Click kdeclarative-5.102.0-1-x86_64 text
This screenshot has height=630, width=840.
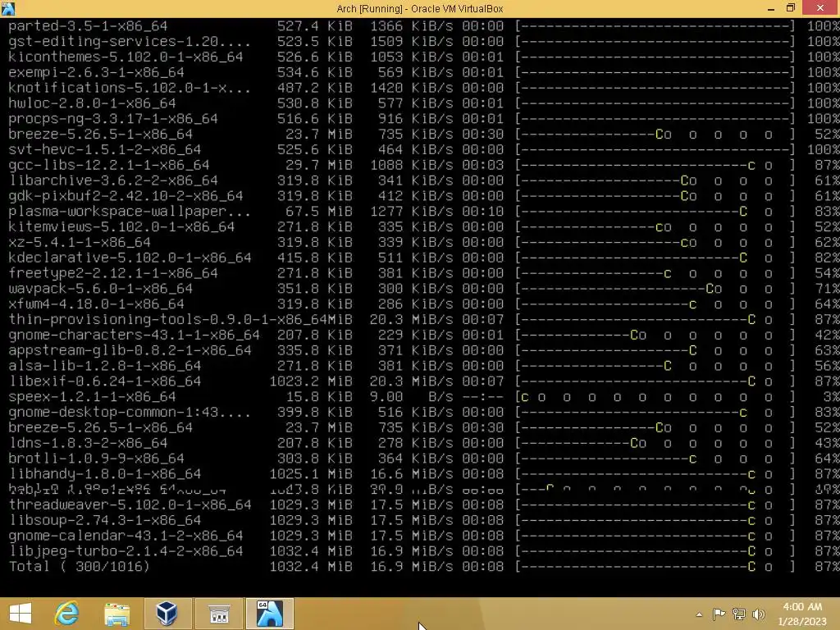(130, 258)
